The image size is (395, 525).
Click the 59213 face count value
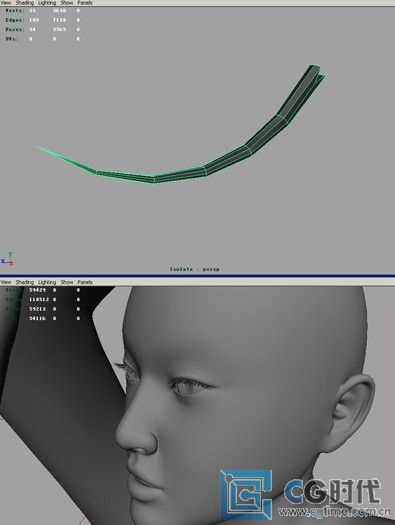[37, 309]
